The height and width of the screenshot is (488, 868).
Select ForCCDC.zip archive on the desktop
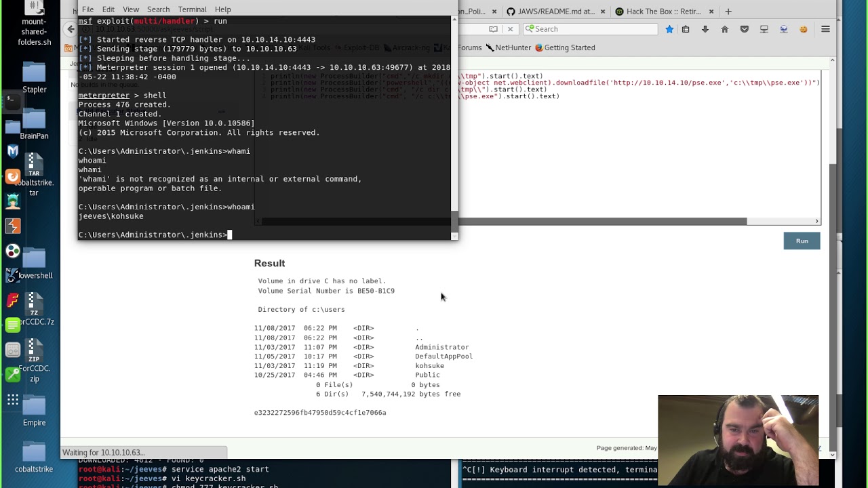(x=34, y=361)
